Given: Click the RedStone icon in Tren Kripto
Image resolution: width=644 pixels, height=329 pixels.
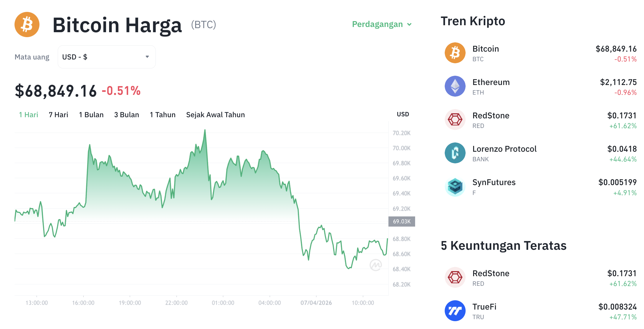Looking at the screenshot, I should (x=455, y=120).
